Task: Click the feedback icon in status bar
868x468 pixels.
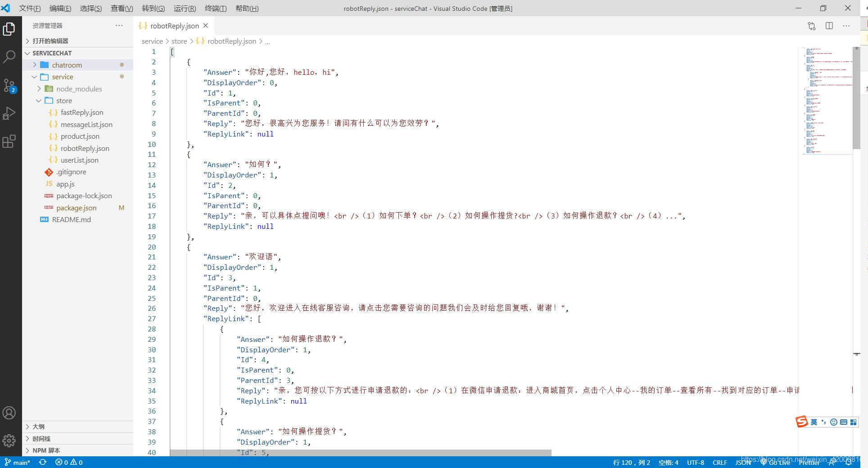Action: 832,462
